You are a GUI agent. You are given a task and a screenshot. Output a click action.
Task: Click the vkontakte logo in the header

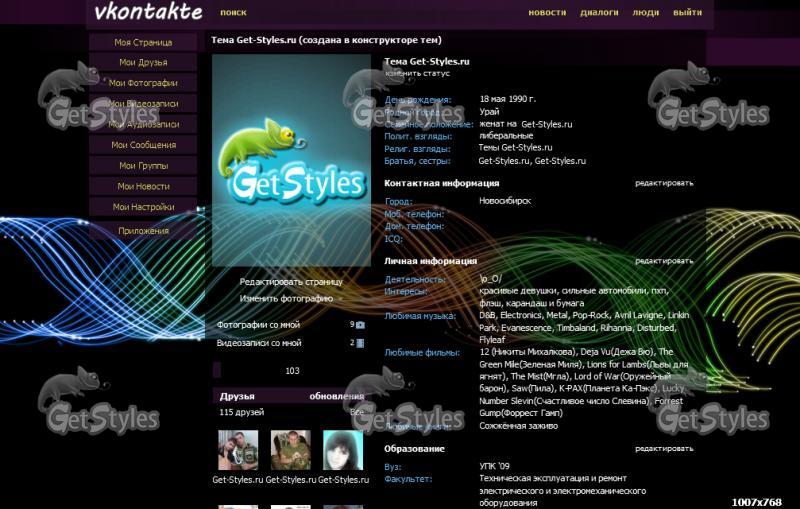(x=147, y=13)
